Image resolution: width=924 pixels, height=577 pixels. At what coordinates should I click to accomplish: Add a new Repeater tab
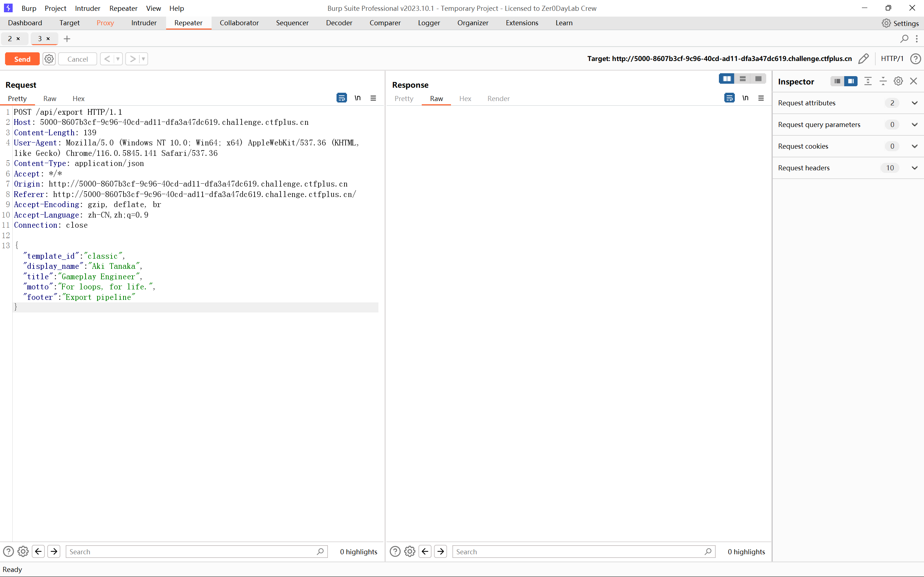pos(67,39)
